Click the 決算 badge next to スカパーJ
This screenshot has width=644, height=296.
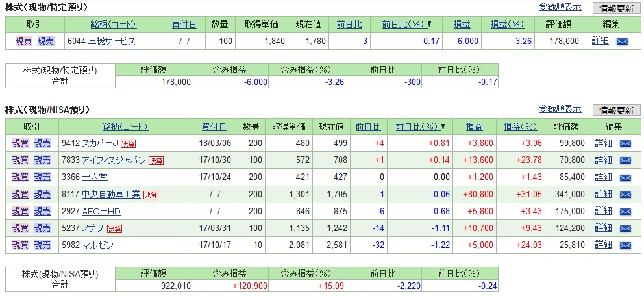(x=129, y=143)
